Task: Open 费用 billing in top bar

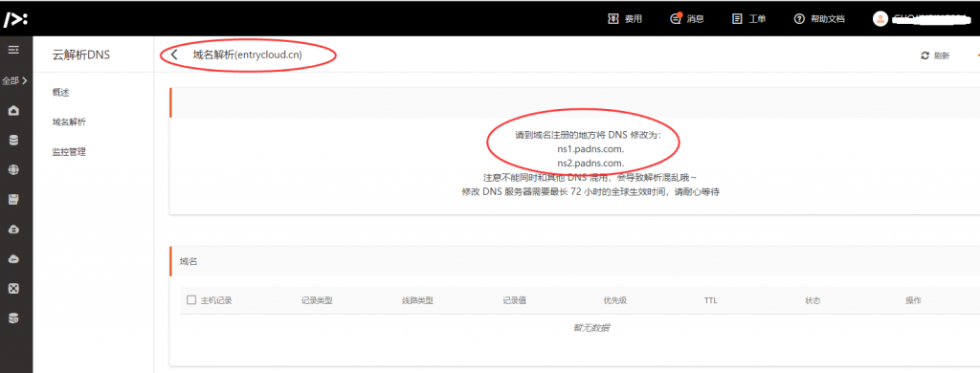Action: [625, 19]
